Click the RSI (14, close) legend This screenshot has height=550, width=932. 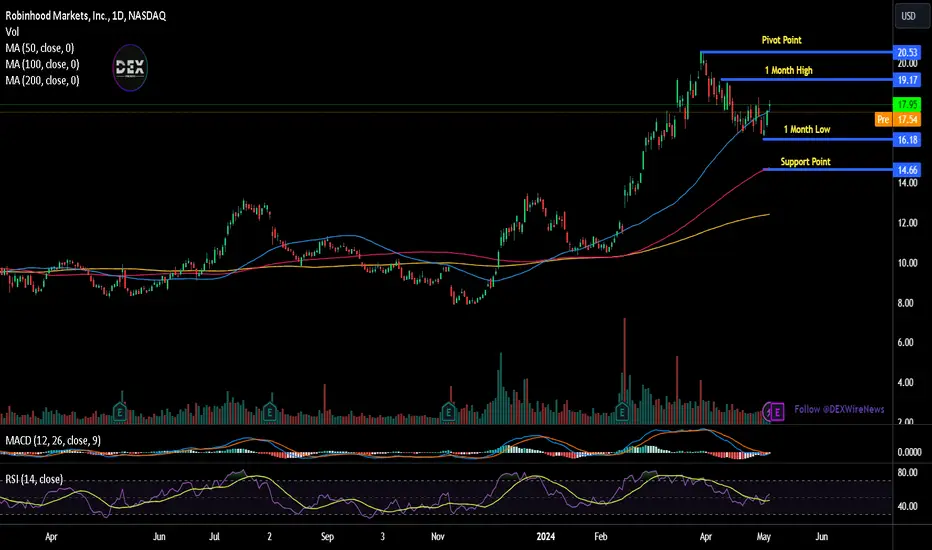click(x=34, y=479)
